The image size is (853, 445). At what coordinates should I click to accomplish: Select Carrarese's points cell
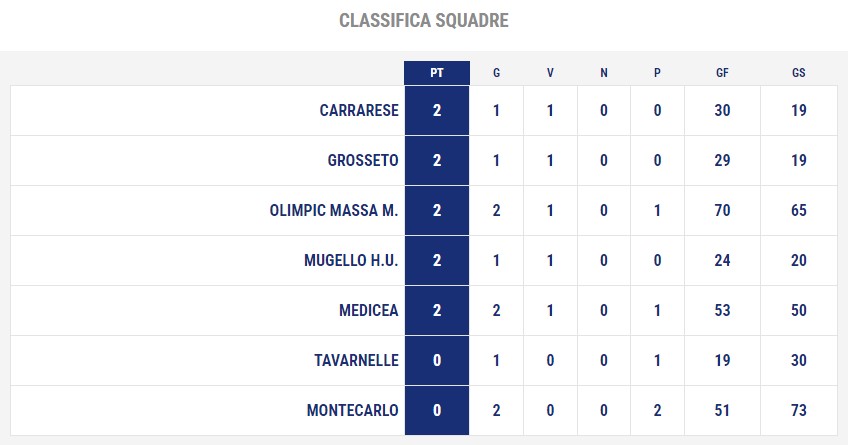[437, 110]
